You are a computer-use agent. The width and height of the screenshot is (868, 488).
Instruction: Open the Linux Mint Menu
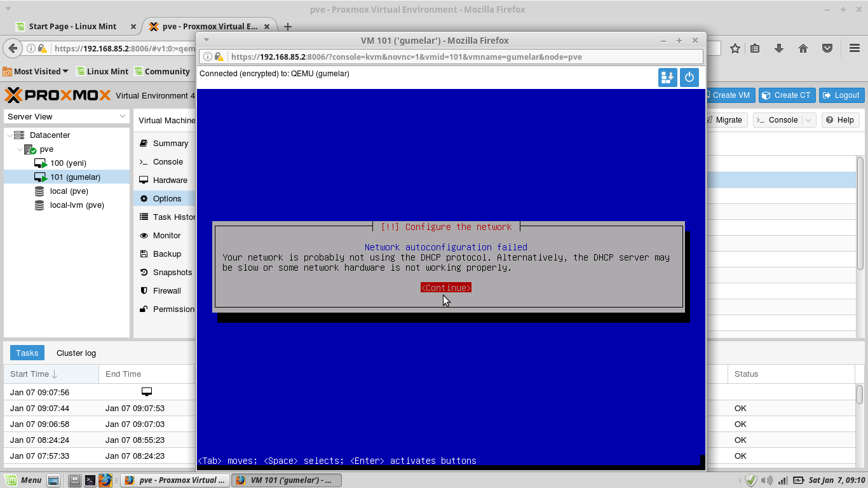pos(24,480)
